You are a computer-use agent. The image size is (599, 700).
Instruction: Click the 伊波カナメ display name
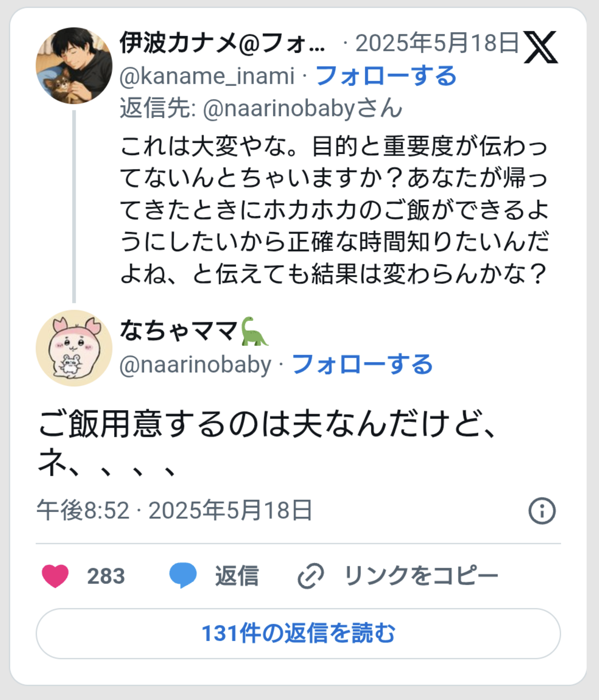[x=222, y=43]
